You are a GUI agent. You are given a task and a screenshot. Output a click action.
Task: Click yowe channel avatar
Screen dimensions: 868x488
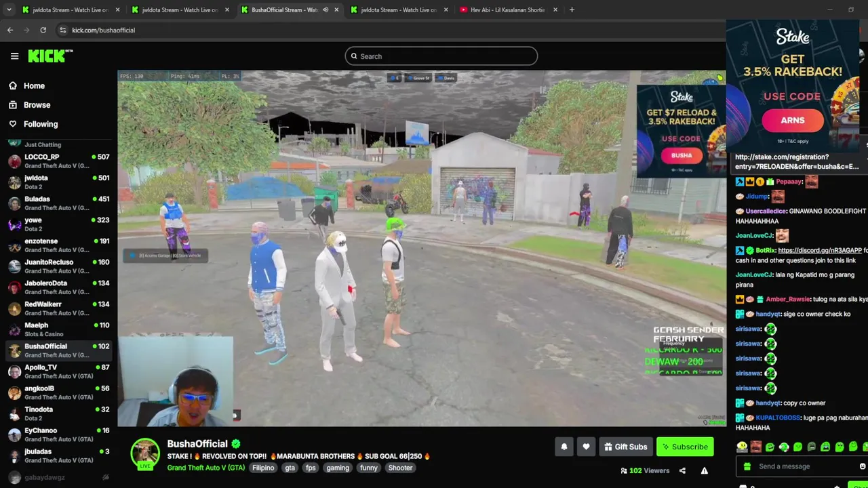(x=14, y=224)
